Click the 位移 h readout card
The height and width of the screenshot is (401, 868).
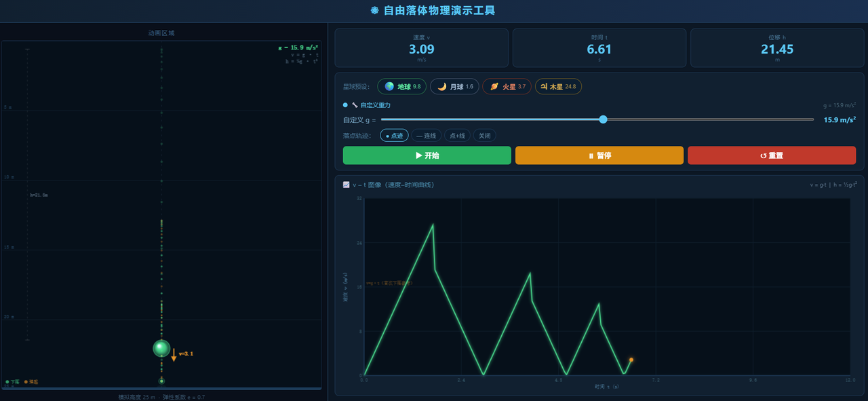(777, 47)
